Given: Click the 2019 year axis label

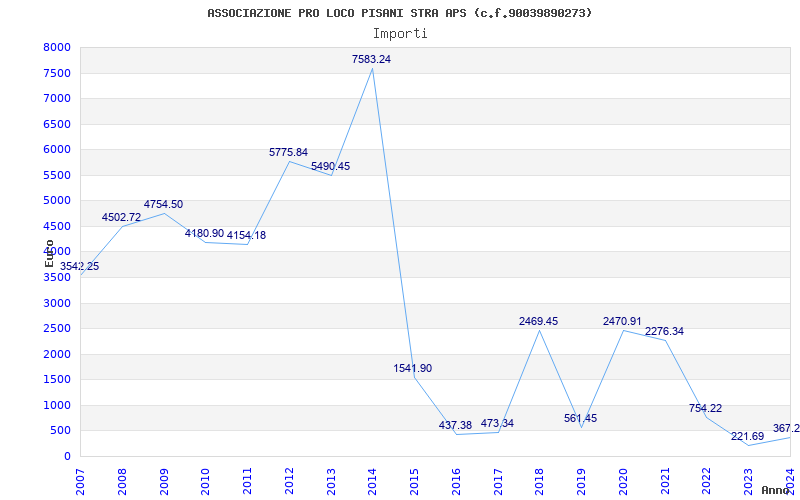Looking at the screenshot, I should 582,481.
